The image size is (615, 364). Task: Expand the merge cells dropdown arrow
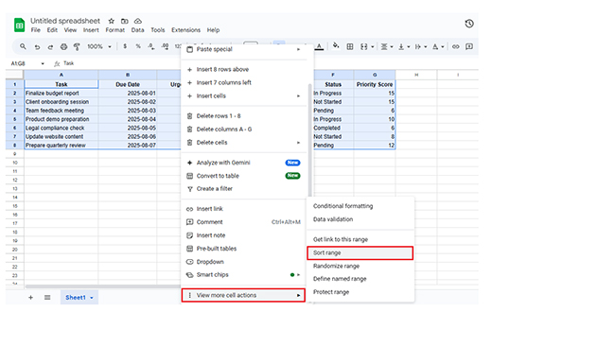point(372,47)
